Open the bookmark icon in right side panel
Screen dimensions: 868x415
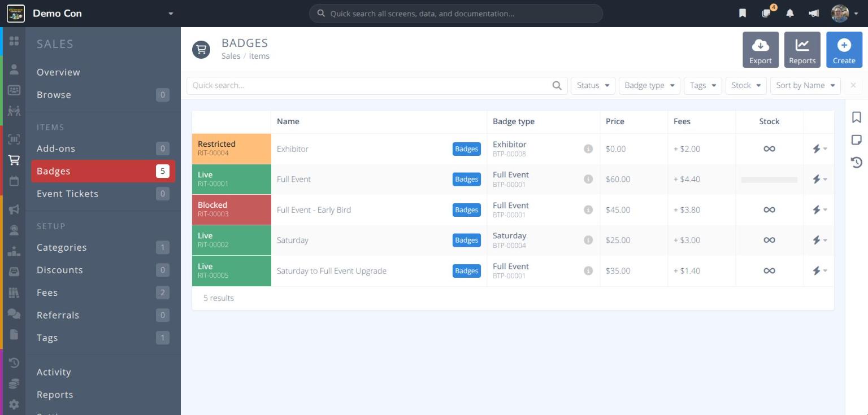coord(857,117)
